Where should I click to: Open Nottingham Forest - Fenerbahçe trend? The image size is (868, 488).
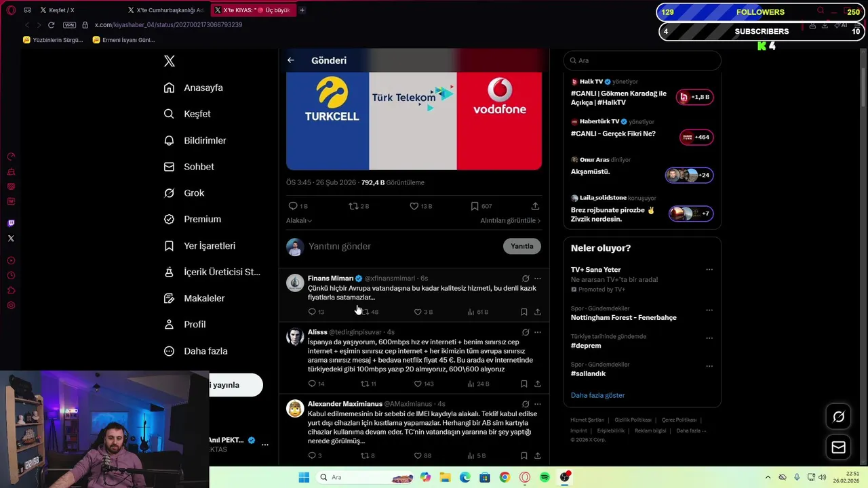623,317
